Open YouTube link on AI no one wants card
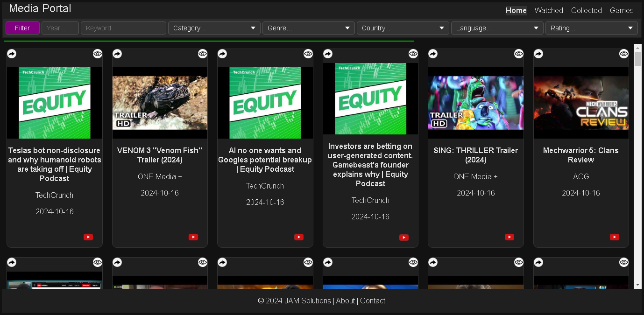Viewport: 644px width, 315px height. [299, 237]
